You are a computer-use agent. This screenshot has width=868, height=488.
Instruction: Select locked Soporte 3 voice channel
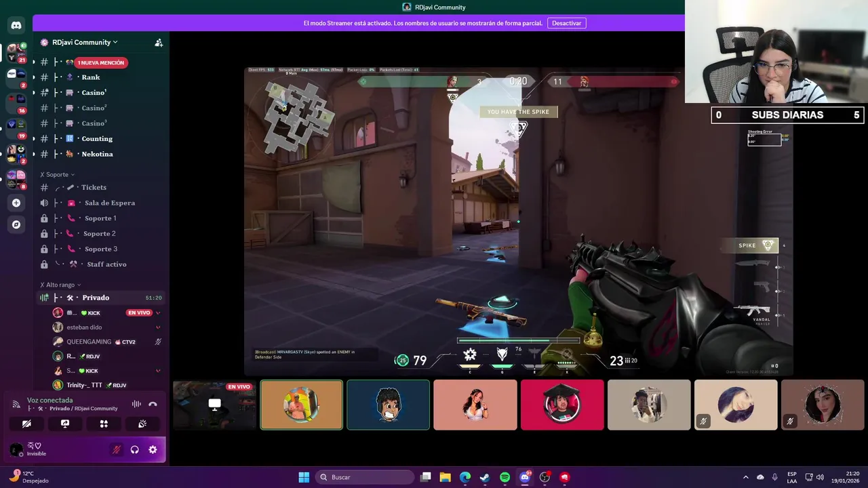point(100,249)
